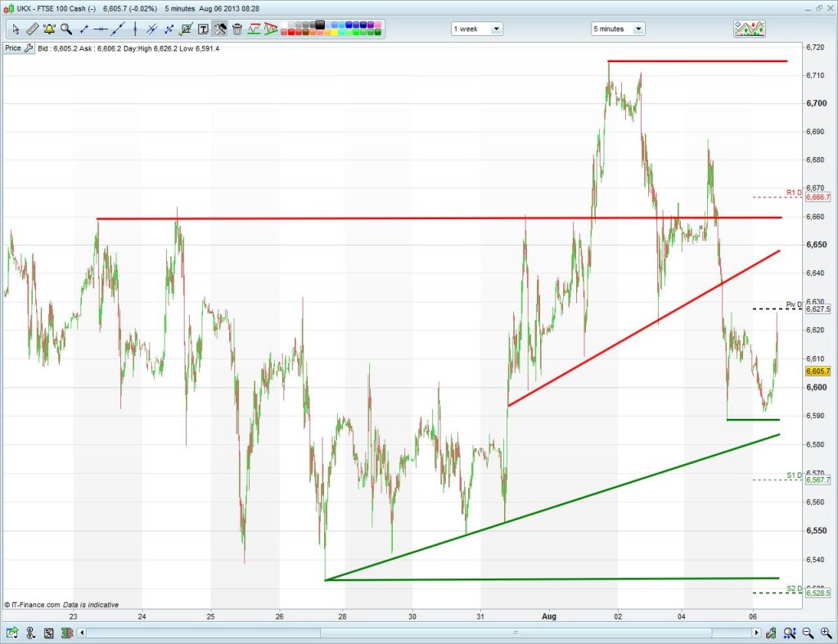Expand the 5 minutes timeframe dropdown
The width and height of the screenshot is (838, 644).
pos(618,29)
